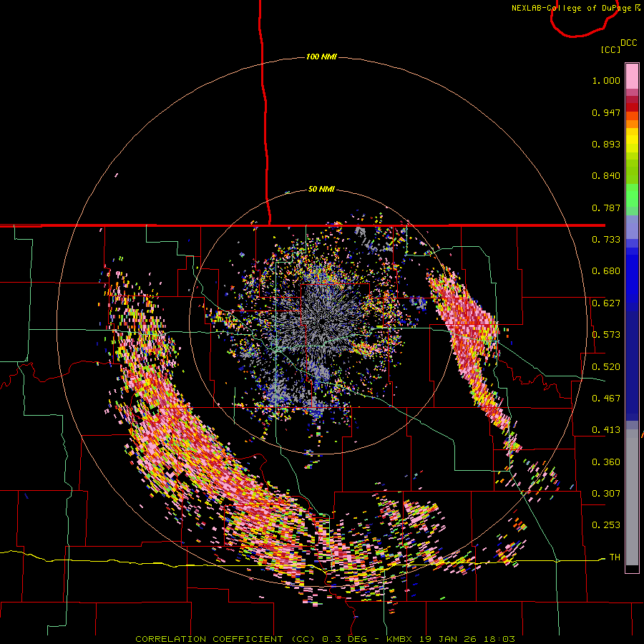Click the DCC product label

[628, 43]
